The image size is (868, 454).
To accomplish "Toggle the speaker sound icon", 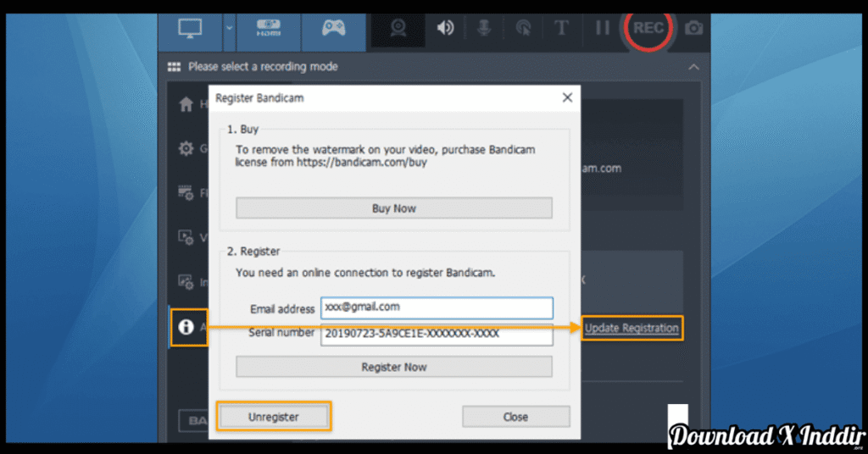I will (445, 28).
